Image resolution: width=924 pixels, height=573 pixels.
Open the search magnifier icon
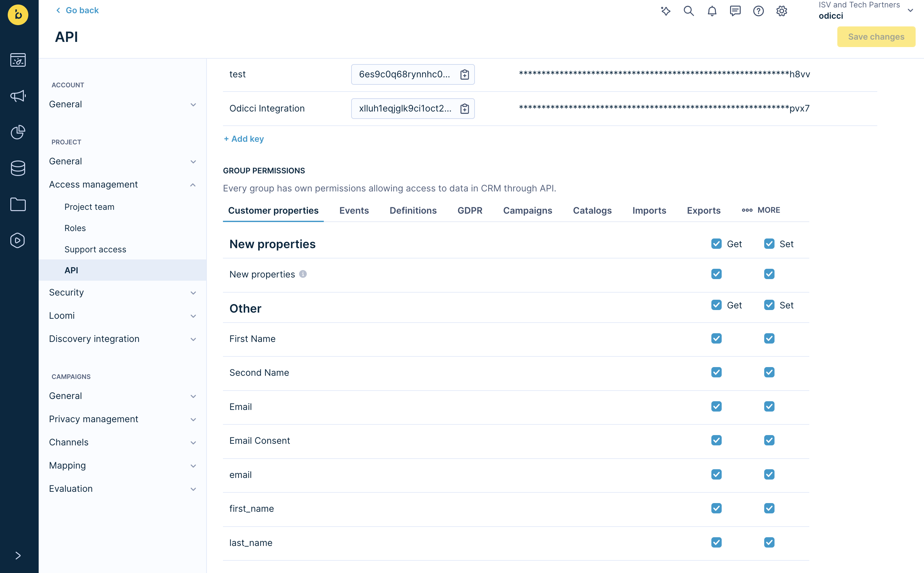coord(688,11)
